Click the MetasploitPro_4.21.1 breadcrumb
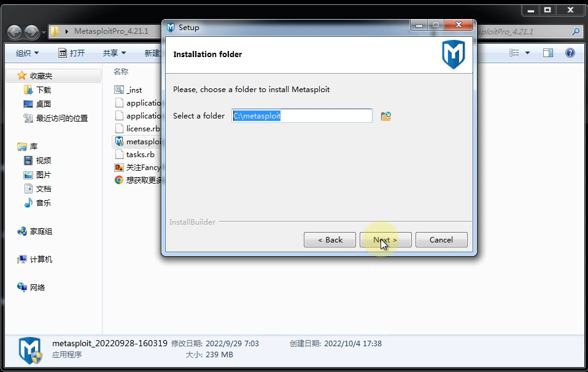 pyautogui.click(x=111, y=31)
